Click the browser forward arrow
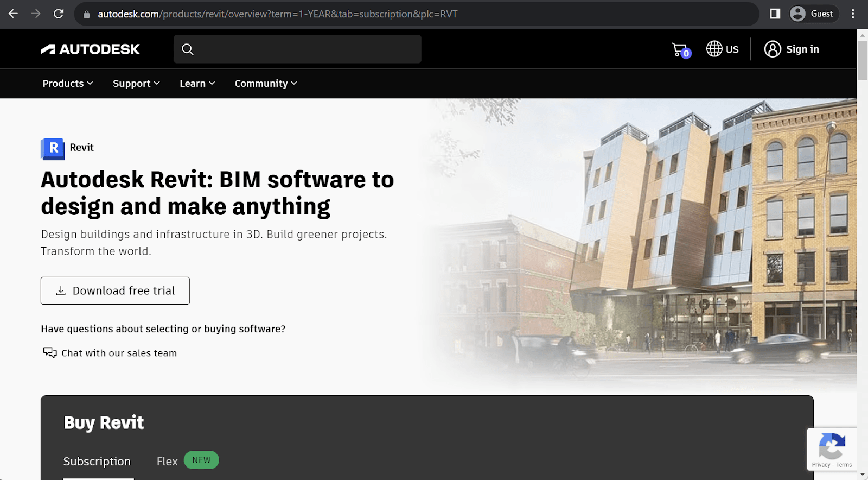 [x=36, y=14]
